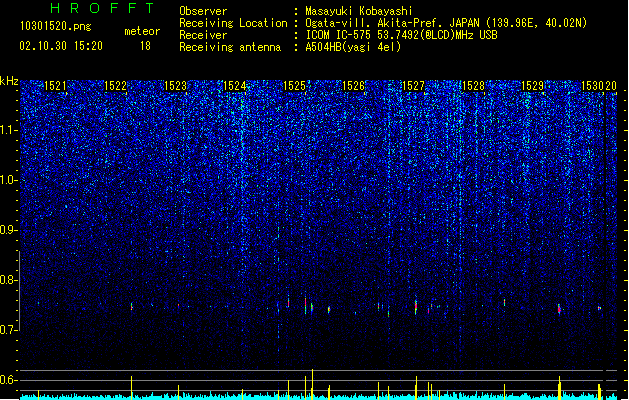Click the 1.0 kHz axis label
The image size is (629, 400).
click(8, 180)
